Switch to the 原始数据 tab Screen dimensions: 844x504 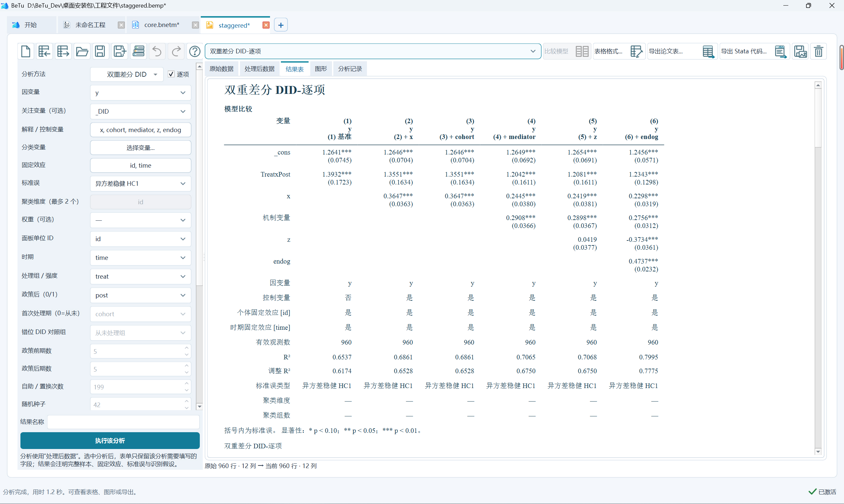coord(222,69)
